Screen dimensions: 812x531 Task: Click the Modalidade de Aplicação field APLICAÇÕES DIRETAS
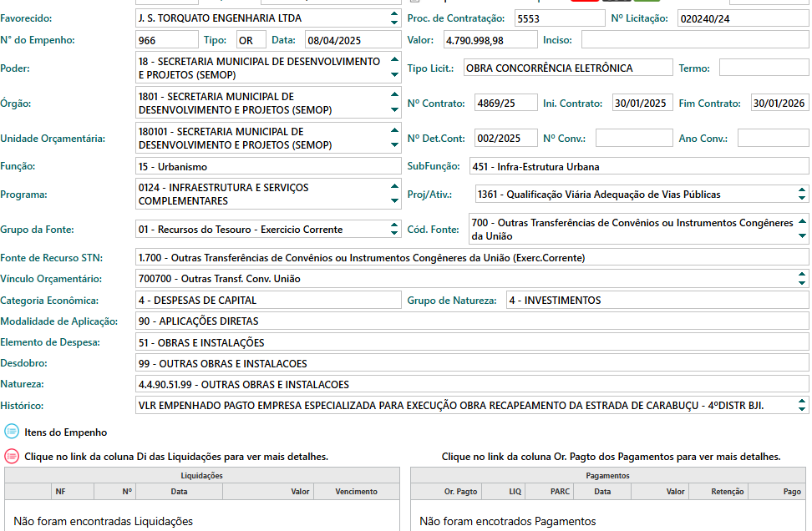(472, 321)
